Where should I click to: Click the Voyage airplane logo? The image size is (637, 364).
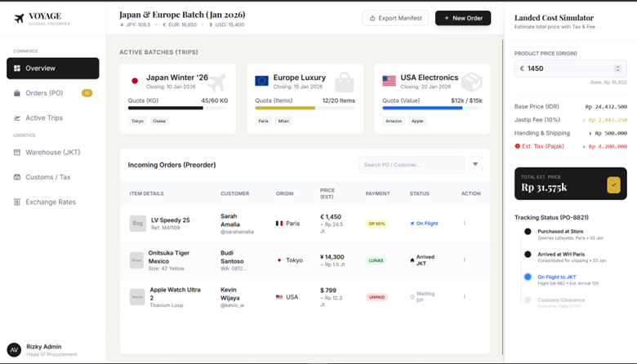click(x=18, y=19)
